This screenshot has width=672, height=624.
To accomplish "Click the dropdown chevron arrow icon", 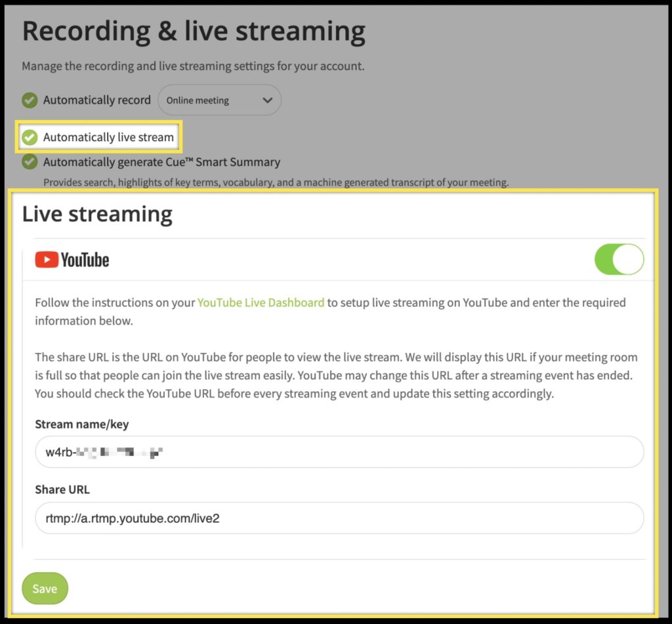I will 267,100.
